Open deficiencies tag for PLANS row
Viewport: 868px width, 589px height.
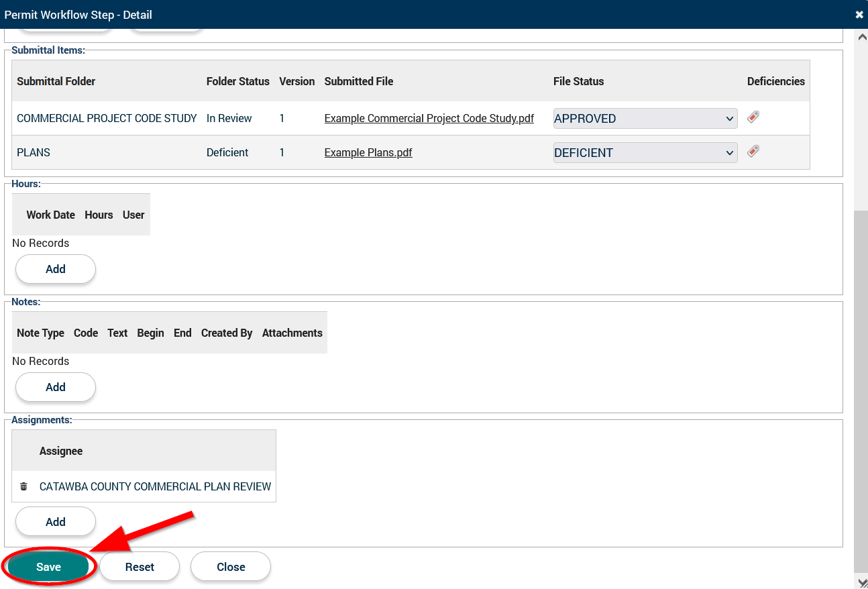(753, 152)
